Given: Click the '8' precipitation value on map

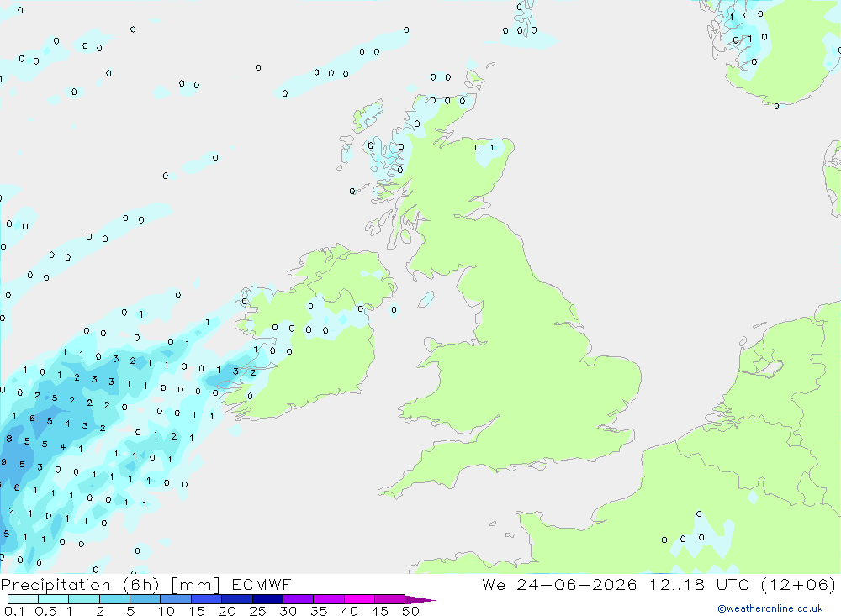Looking at the screenshot, I should pos(9,439).
